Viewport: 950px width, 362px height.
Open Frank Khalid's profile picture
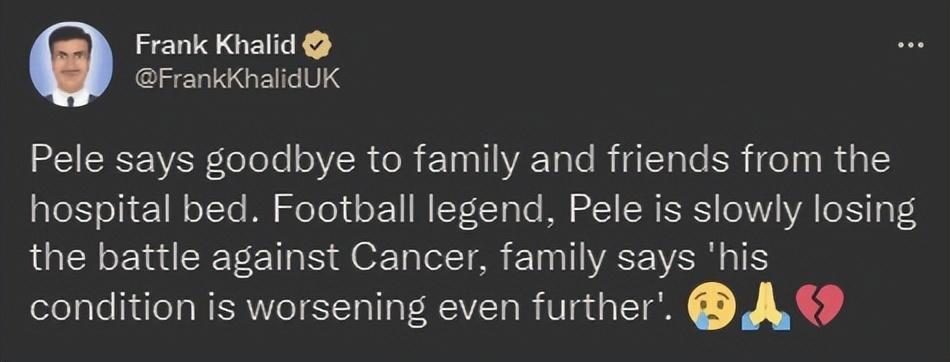pyautogui.click(x=71, y=64)
